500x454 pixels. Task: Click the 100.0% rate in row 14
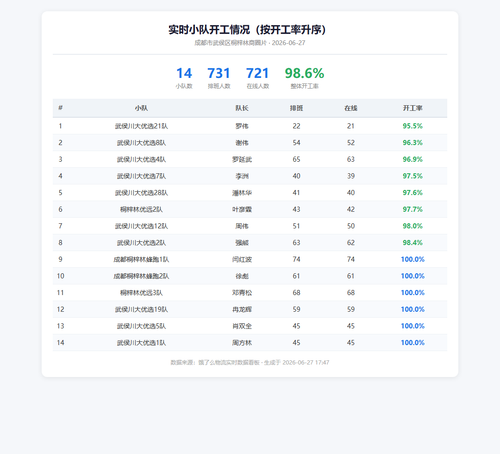(413, 343)
